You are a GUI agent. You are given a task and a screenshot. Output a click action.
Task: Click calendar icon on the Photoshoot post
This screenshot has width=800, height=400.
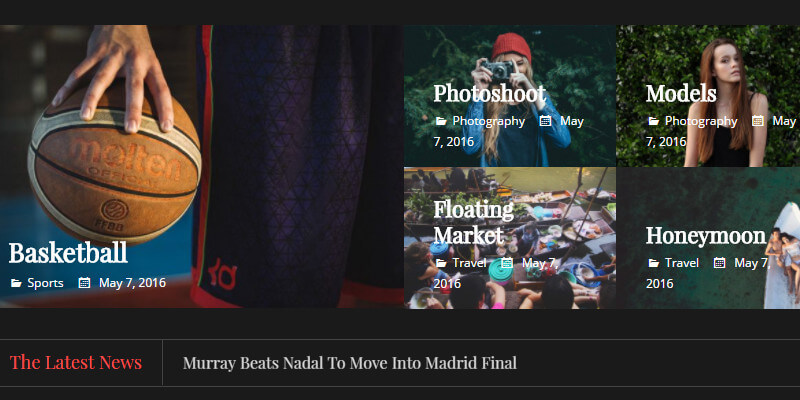pyautogui.click(x=545, y=121)
